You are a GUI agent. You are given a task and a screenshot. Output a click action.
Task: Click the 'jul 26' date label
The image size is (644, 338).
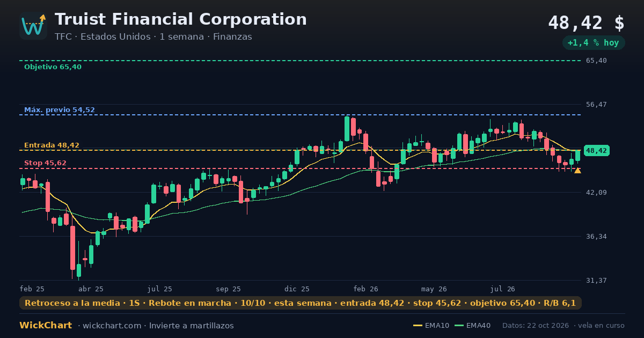coord(503,289)
